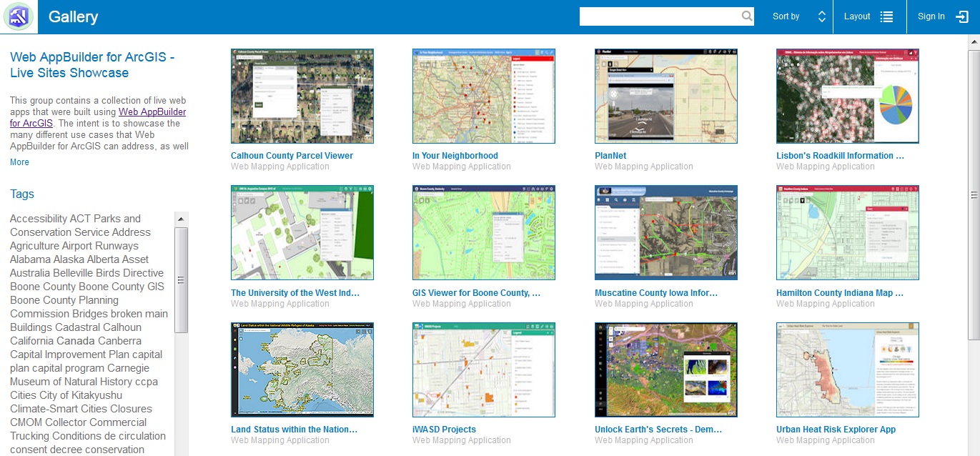Image resolution: width=980 pixels, height=456 pixels.
Task: Open Unlock Earth's Secrets thumbnail
Action: [666, 370]
